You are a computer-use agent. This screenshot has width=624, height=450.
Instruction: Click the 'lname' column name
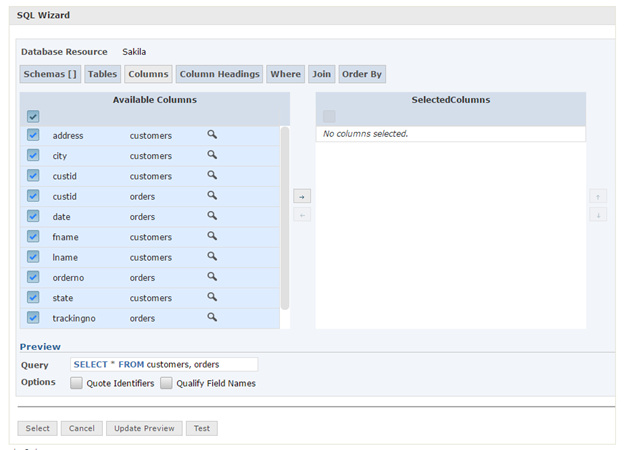[x=65, y=257]
